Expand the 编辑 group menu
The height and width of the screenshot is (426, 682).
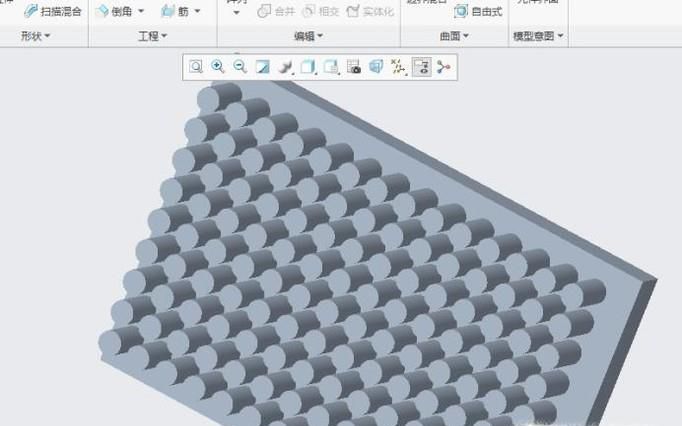coord(307,36)
